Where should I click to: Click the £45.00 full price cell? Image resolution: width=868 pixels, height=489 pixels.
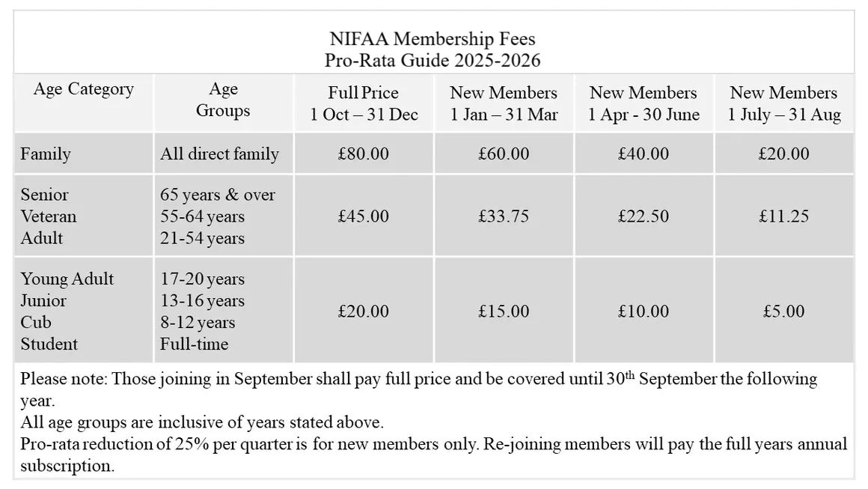click(364, 216)
